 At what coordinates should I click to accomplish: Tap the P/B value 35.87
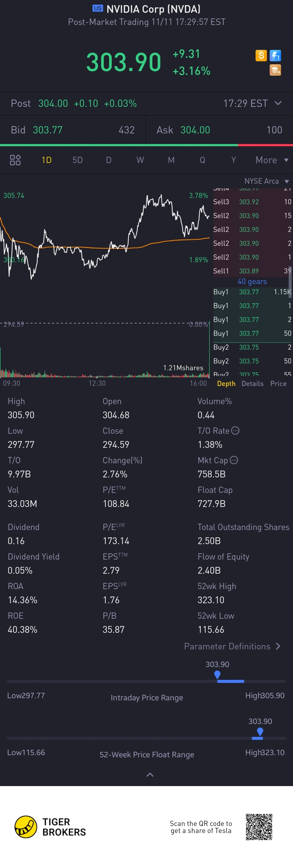(114, 629)
